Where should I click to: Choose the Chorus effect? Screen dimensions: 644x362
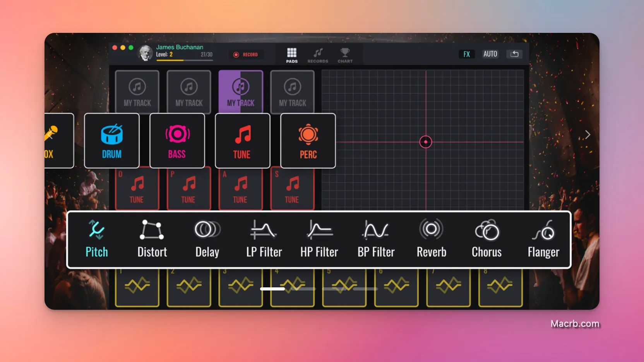pos(486,239)
